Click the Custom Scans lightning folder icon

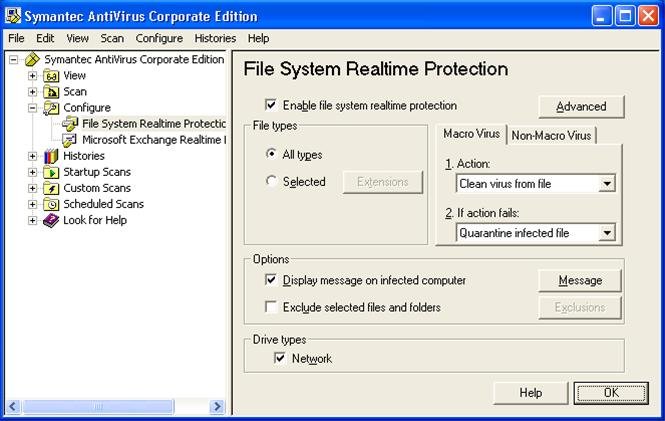coord(51,188)
